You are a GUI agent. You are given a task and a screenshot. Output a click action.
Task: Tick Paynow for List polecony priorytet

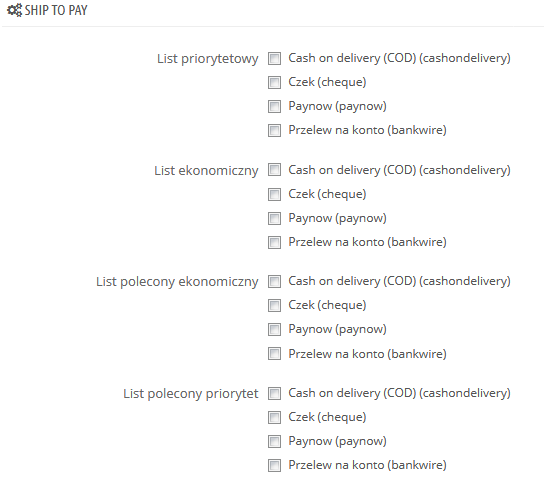click(x=274, y=441)
